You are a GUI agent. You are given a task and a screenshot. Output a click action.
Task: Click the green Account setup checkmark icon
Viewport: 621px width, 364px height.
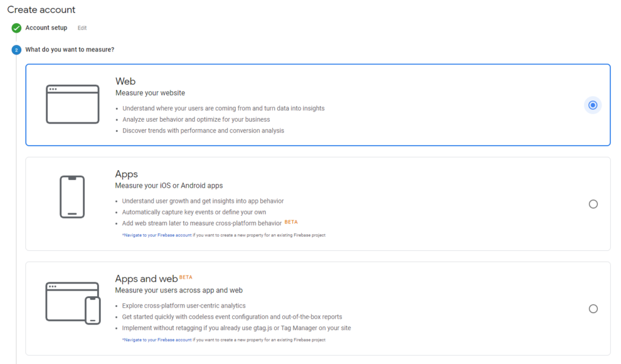click(x=16, y=28)
